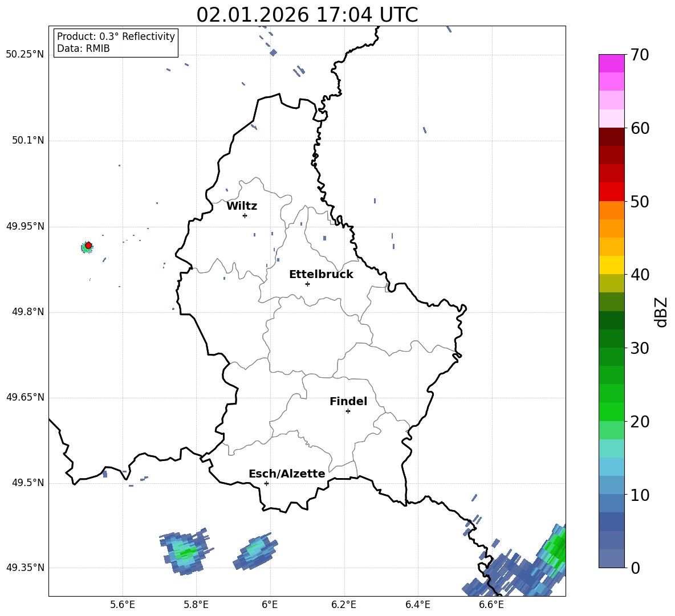The image size is (675, 616).
Task: Click the colorbar tick label 30
Action: point(640,348)
